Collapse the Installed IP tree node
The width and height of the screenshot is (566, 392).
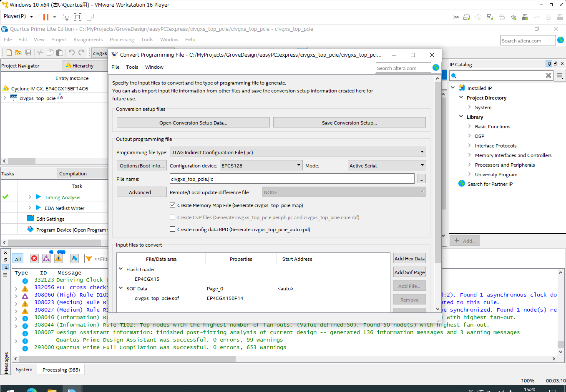coord(453,87)
